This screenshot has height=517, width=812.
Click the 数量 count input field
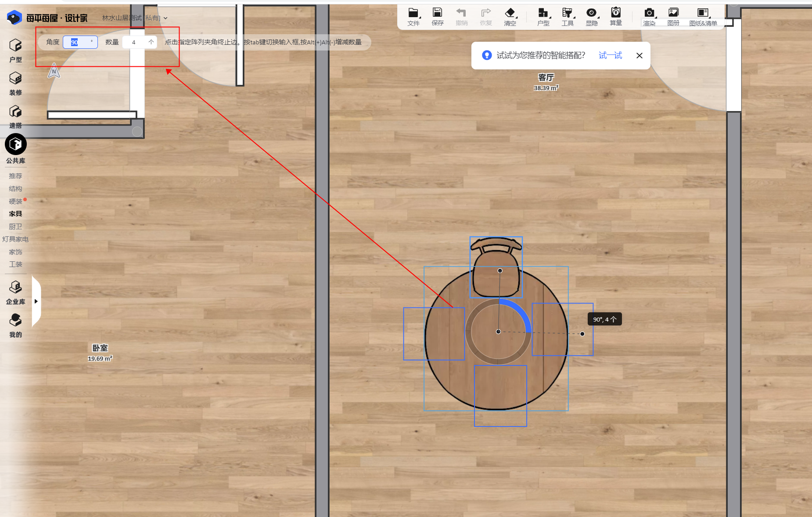(139, 42)
